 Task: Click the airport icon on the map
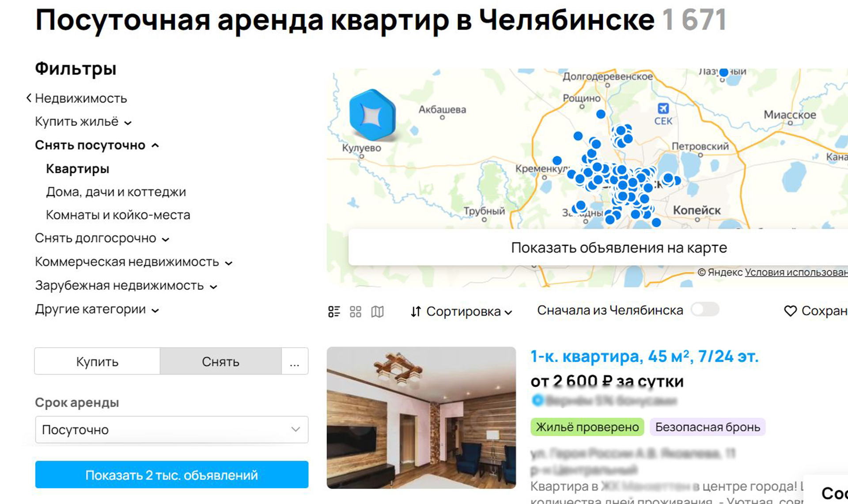pos(663,108)
